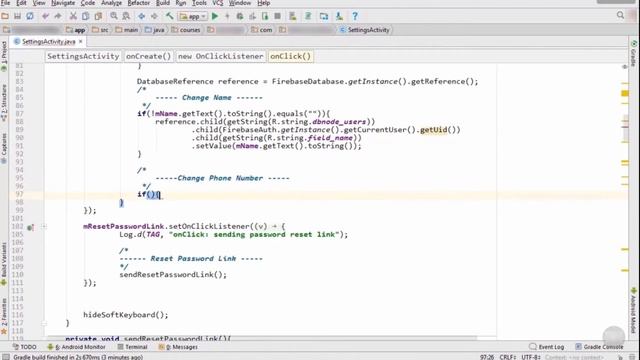
Task: Click the onClick() structure breadcrumb
Action: tap(290, 56)
